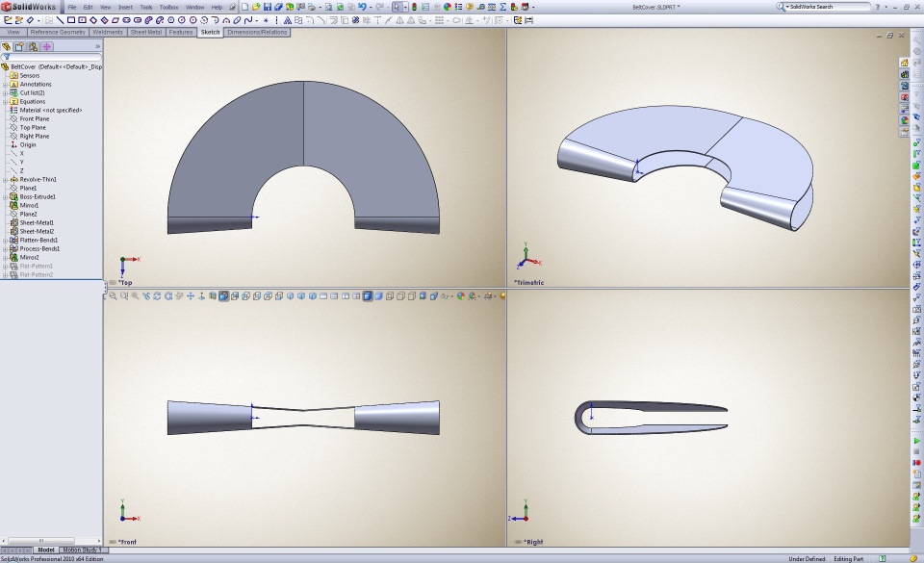Toggle Two View Horizontal layout

(334, 296)
